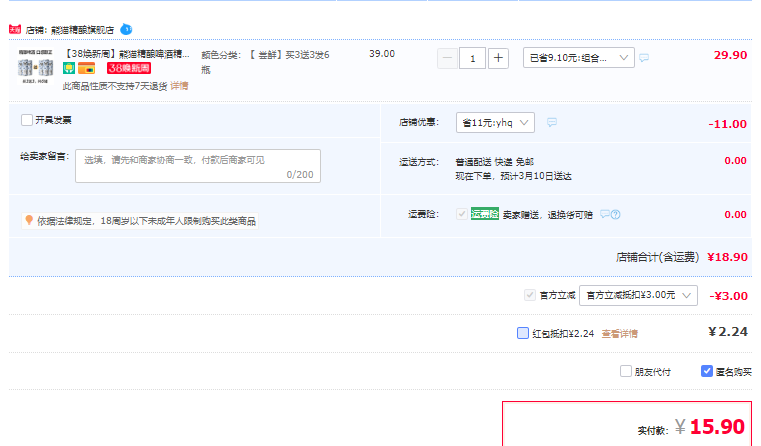Image resolution: width=761 pixels, height=446 pixels.
Task: Click the red 38焕新周 promotion tag
Action: pos(129,68)
